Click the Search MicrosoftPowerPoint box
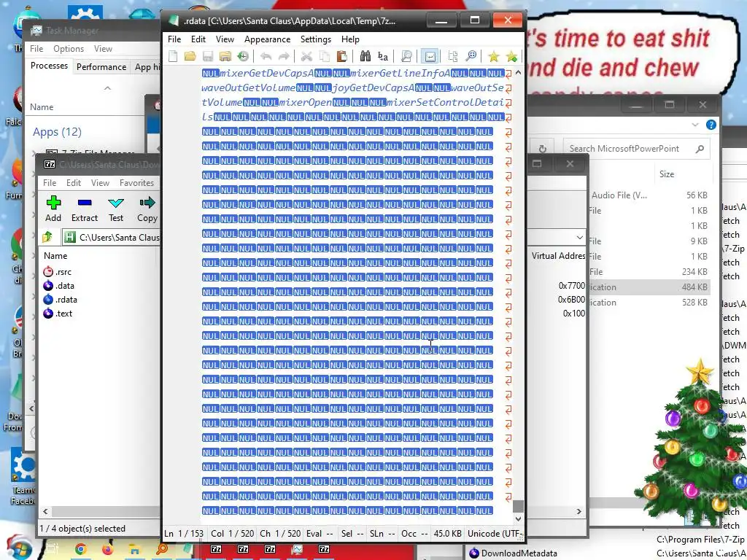The height and width of the screenshot is (560, 747). click(635, 149)
